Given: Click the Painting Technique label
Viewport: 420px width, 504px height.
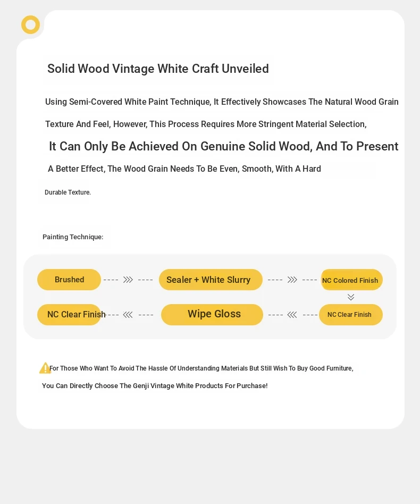Looking at the screenshot, I should (x=73, y=237).
